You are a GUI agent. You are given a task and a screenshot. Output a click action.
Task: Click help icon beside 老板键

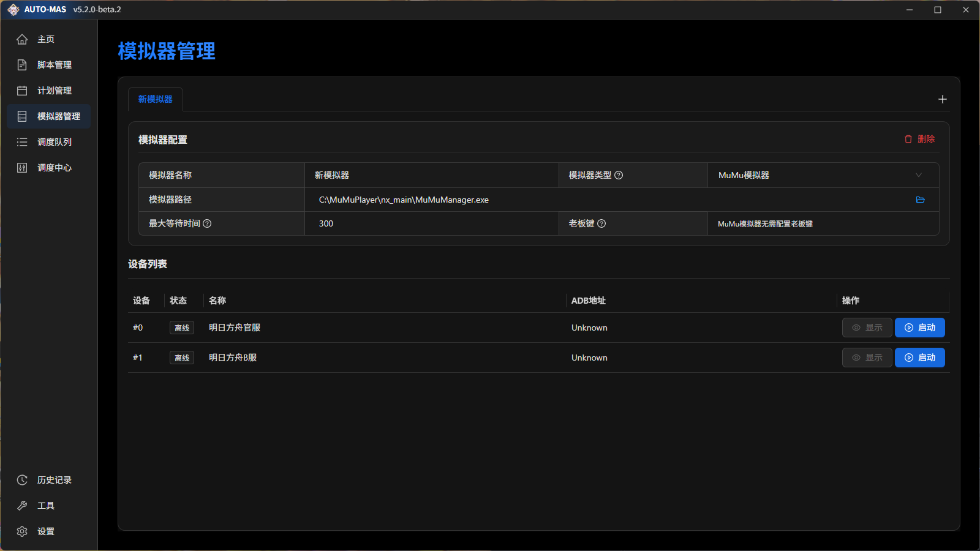point(601,223)
